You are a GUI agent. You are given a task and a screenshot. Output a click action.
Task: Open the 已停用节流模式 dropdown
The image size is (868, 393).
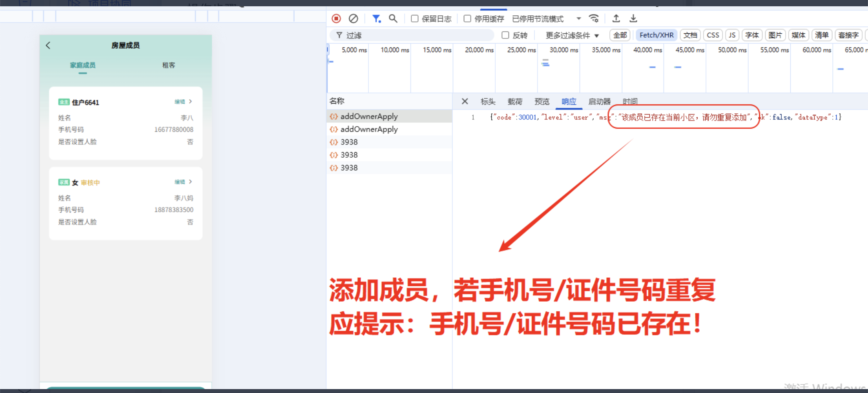tap(578, 18)
